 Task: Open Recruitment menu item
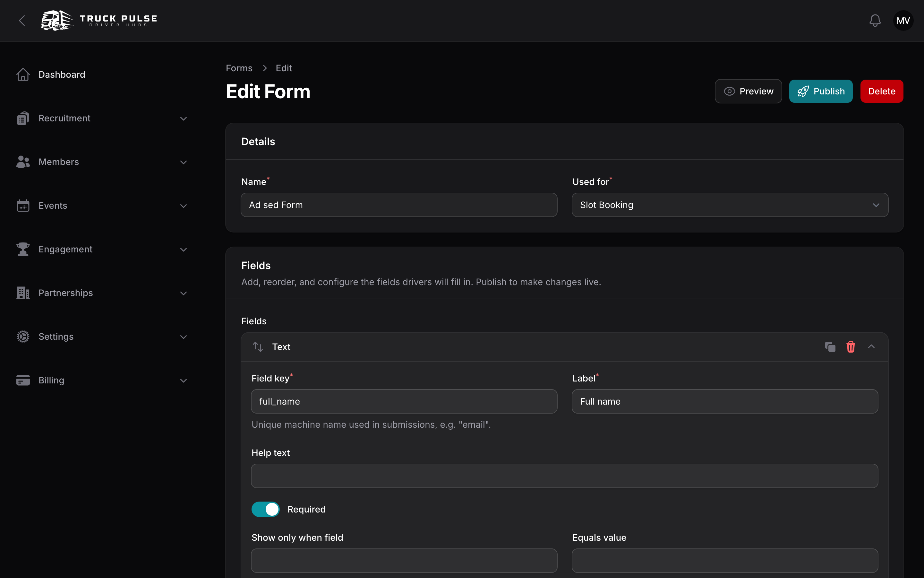tap(64, 118)
